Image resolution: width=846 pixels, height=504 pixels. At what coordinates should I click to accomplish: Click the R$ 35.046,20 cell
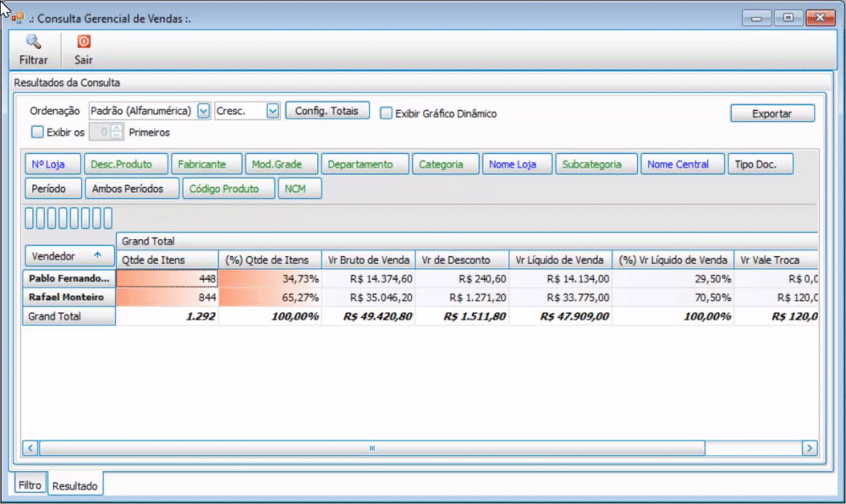[x=369, y=297]
